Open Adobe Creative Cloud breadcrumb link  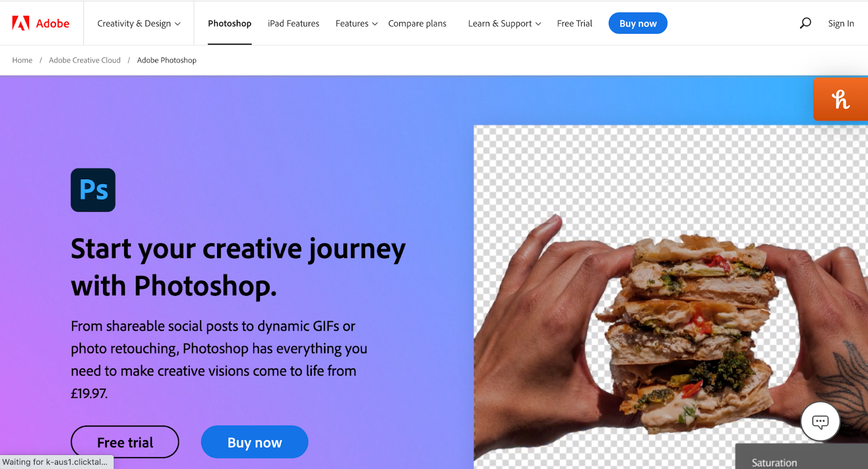(x=85, y=60)
